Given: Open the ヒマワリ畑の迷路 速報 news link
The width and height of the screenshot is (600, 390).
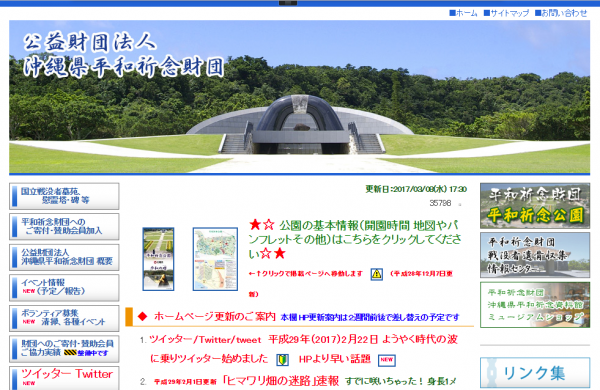Looking at the screenshot, I should (280, 381).
